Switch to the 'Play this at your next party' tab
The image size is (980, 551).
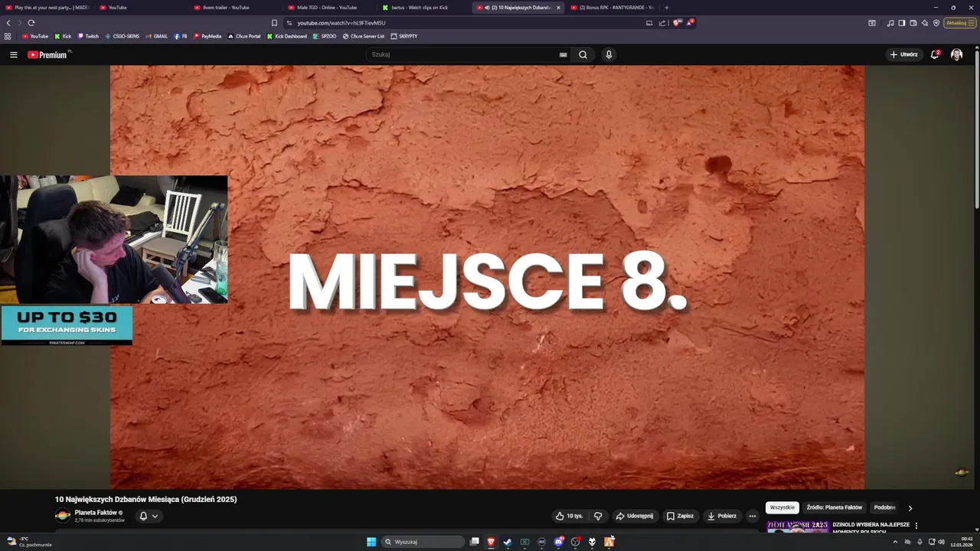coord(47,8)
